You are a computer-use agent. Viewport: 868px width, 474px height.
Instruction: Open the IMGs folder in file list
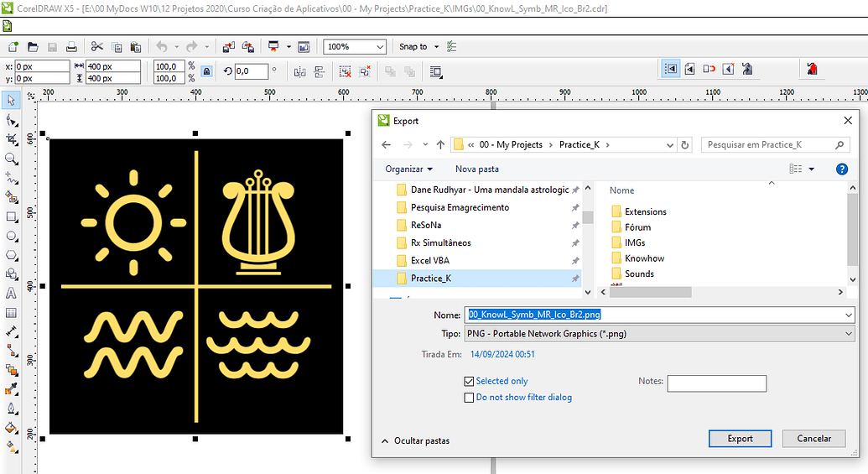pos(635,242)
